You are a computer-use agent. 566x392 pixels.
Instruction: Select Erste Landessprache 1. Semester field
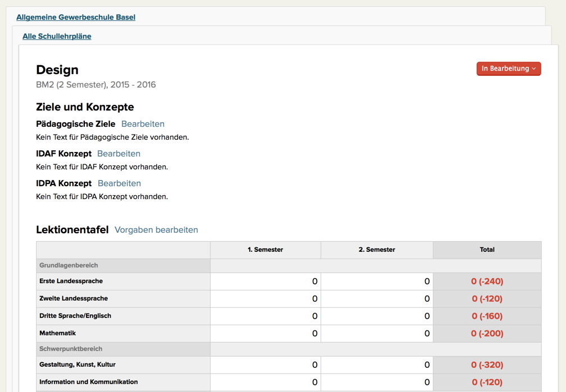[266, 282]
